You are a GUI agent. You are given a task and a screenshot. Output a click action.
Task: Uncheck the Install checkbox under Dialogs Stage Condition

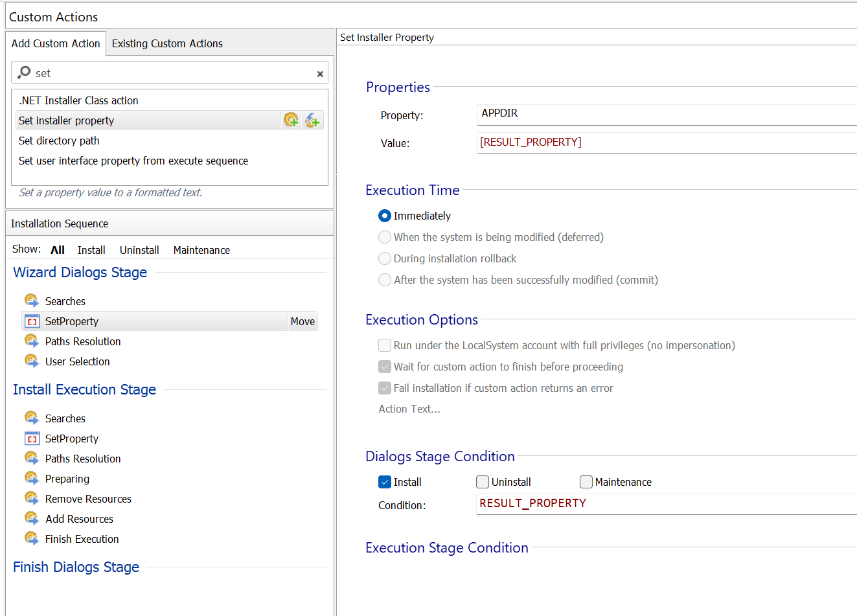tap(385, 482)
